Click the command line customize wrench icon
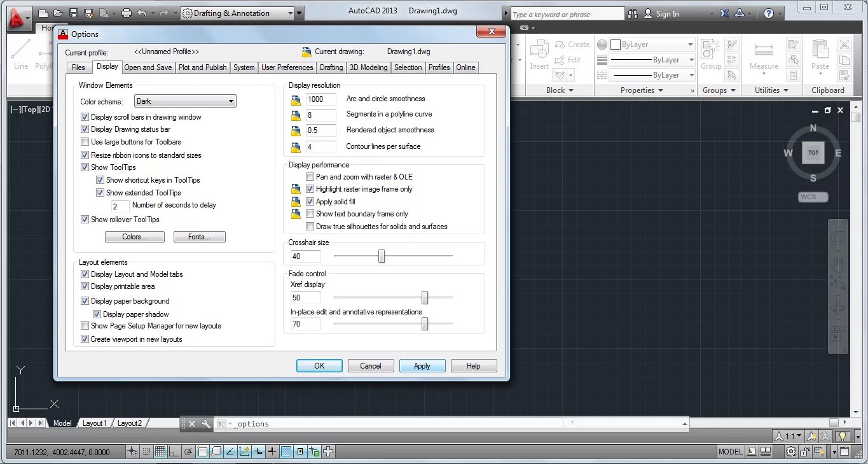Image resolution: width=868 pixels, height=464 pixels. pyautogui.click(x=205, y=423)
